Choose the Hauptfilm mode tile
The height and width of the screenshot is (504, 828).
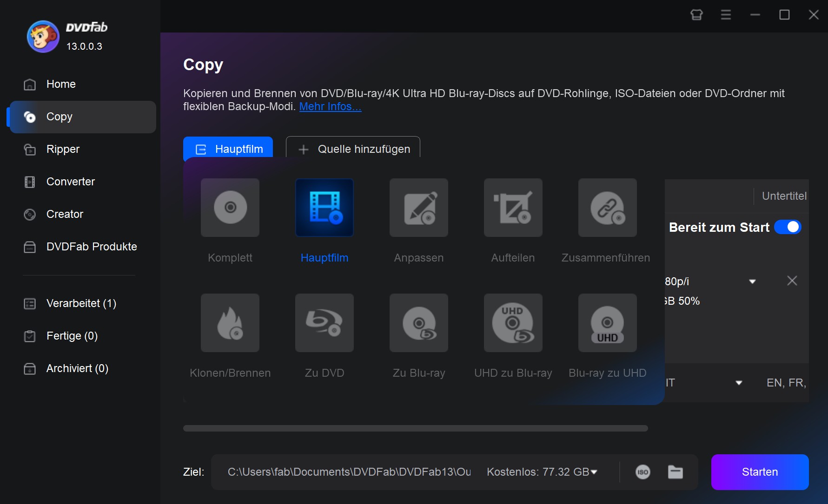click(325, 208)
